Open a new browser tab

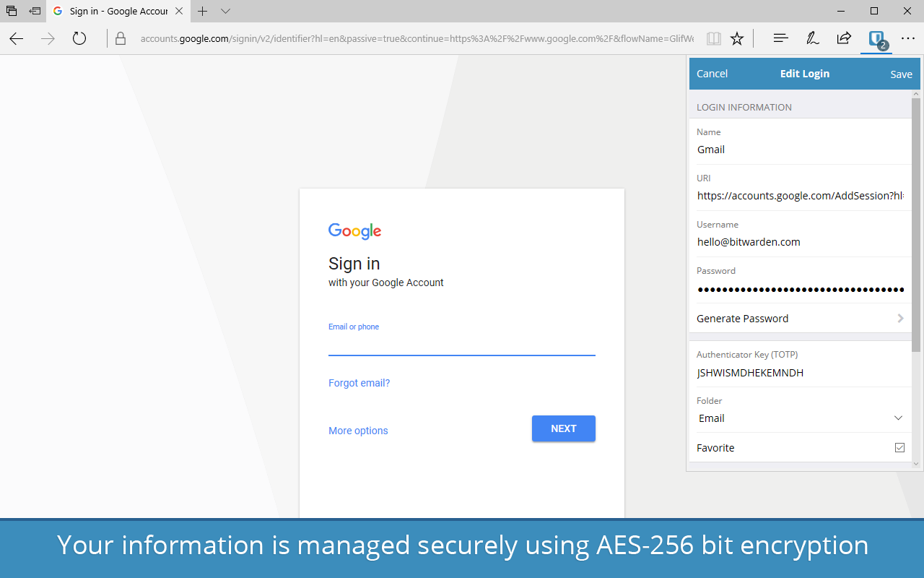click(203, 12)
